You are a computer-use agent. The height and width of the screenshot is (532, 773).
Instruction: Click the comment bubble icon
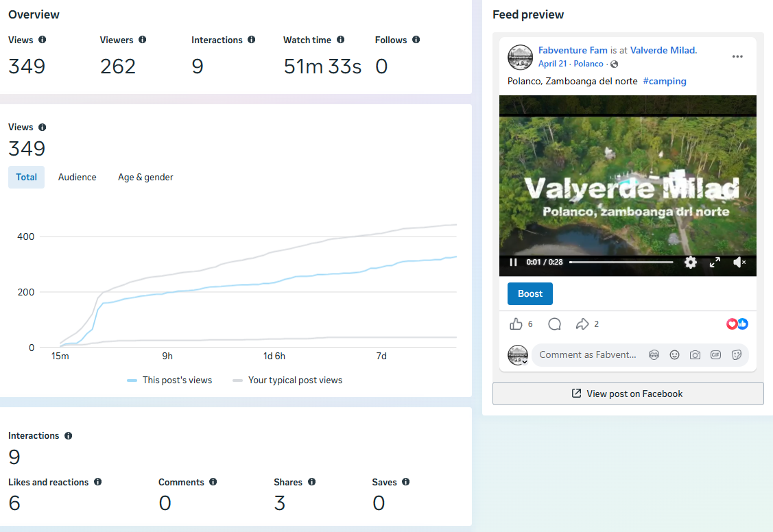[x=555, y=324]
